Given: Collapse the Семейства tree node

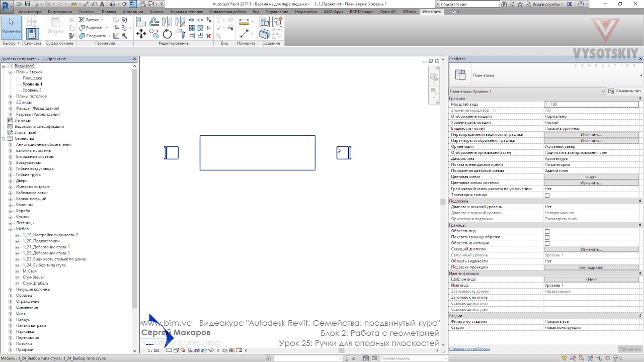Looking at the screenshot, I should pos(4,139).
